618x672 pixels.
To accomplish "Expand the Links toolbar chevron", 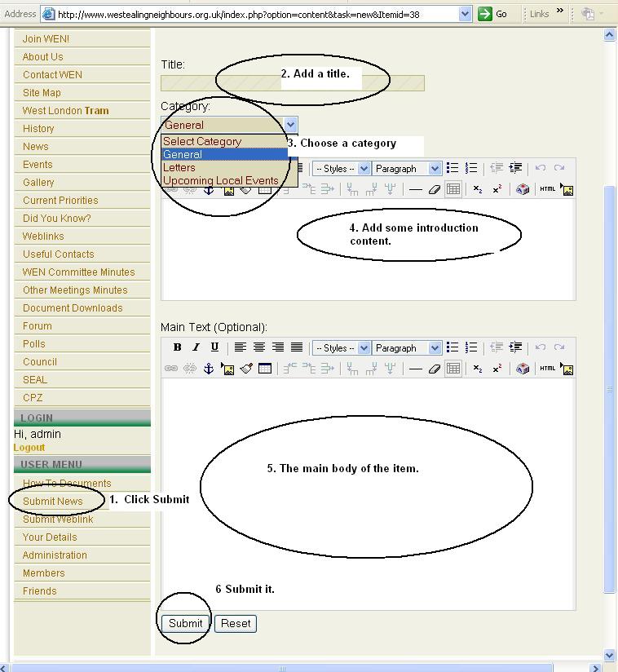I will [x=560, y=11].
